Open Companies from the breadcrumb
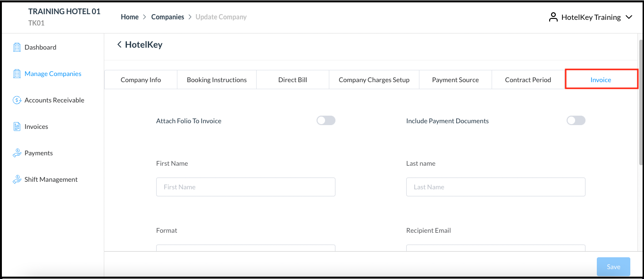This screenshot has height=279, width=644. tap(167, 17)
